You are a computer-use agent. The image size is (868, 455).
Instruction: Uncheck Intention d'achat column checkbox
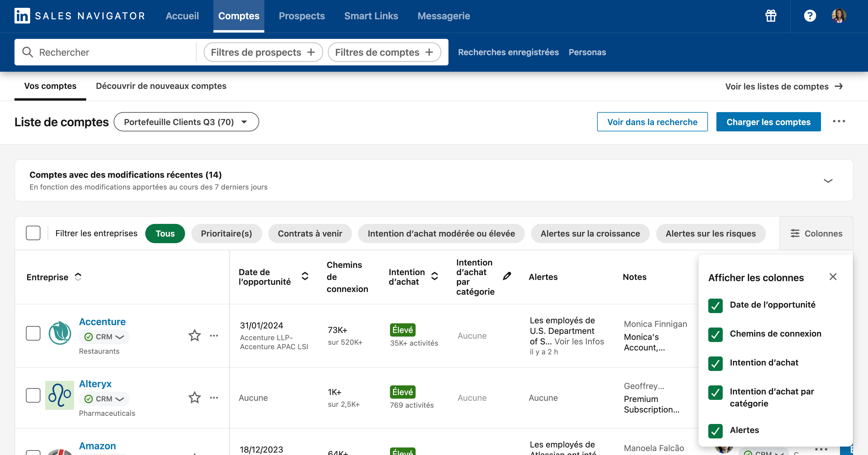tap(715, 363)
